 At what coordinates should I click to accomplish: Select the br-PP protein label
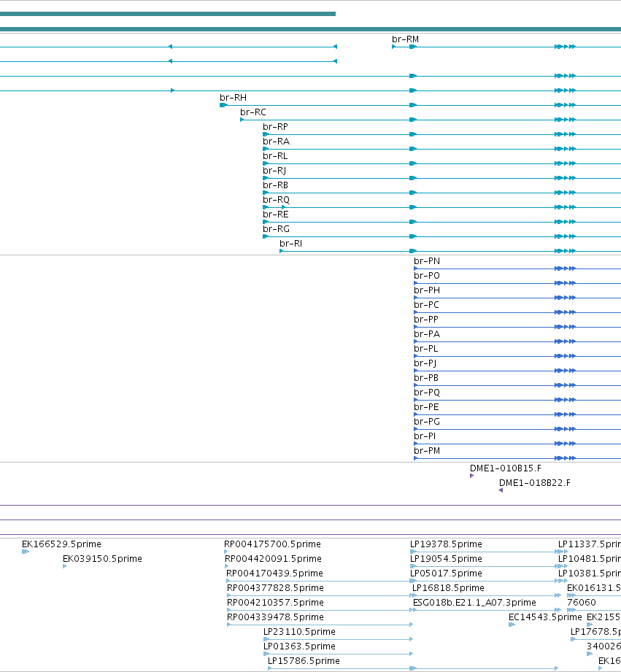[426, 320]
